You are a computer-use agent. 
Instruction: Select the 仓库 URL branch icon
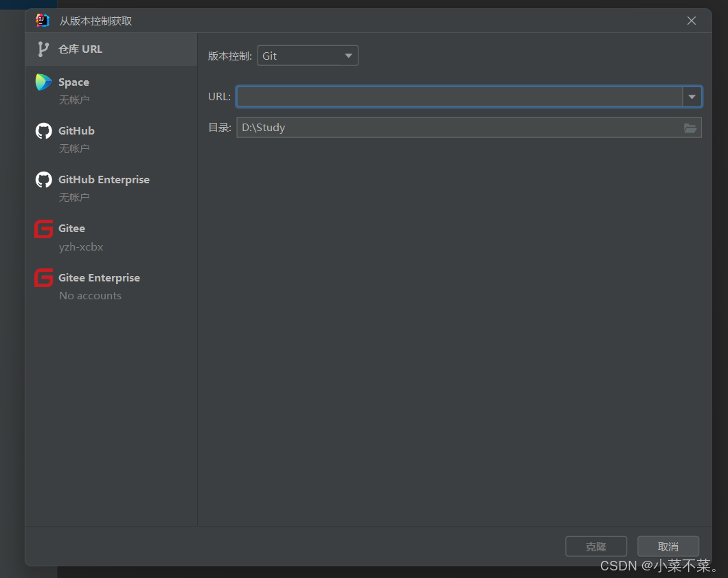(43, 49)
